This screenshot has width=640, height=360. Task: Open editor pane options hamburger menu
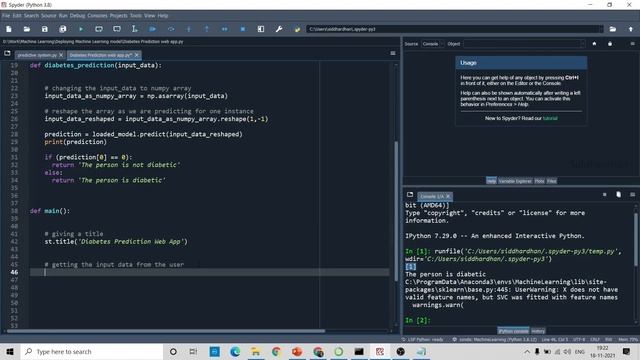(x=393, y=53)
